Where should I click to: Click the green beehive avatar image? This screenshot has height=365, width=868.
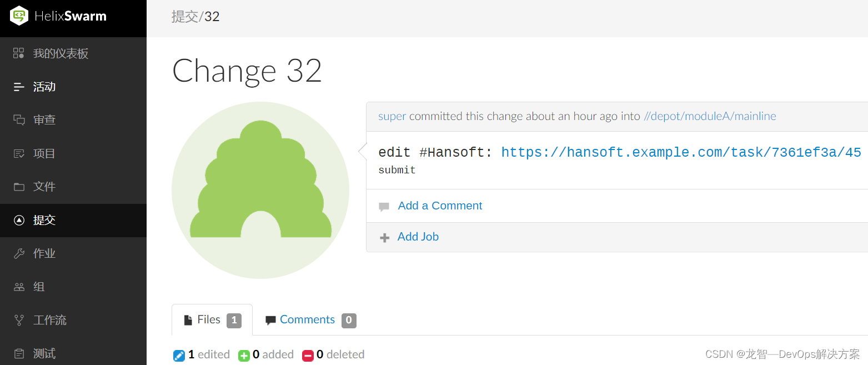[260, 190]
